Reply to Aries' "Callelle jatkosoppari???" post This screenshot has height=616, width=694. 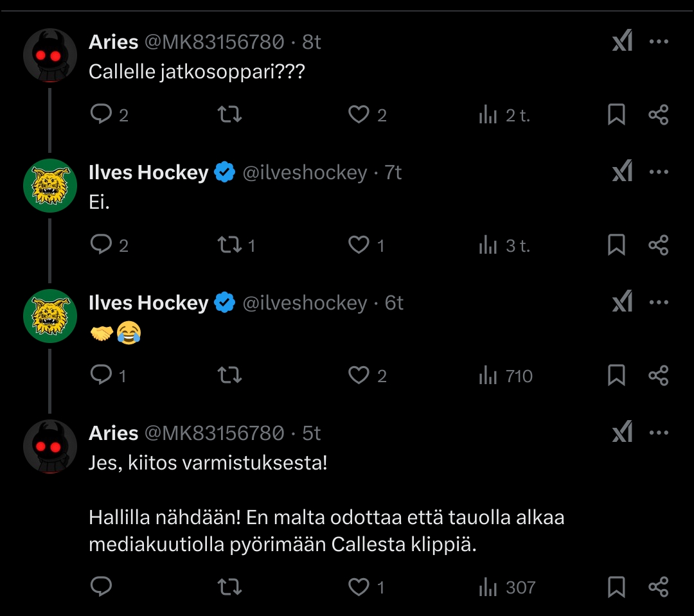click(102, 115)
